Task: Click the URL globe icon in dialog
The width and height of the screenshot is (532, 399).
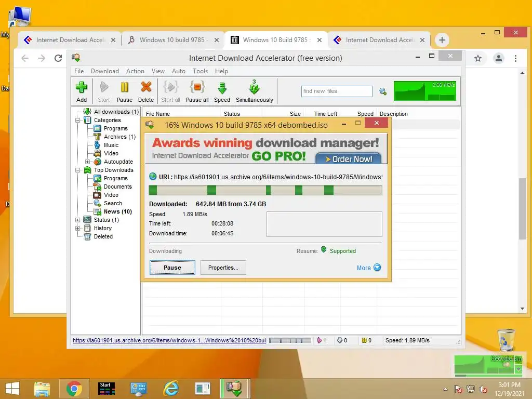Action: [x=153, y=177]
